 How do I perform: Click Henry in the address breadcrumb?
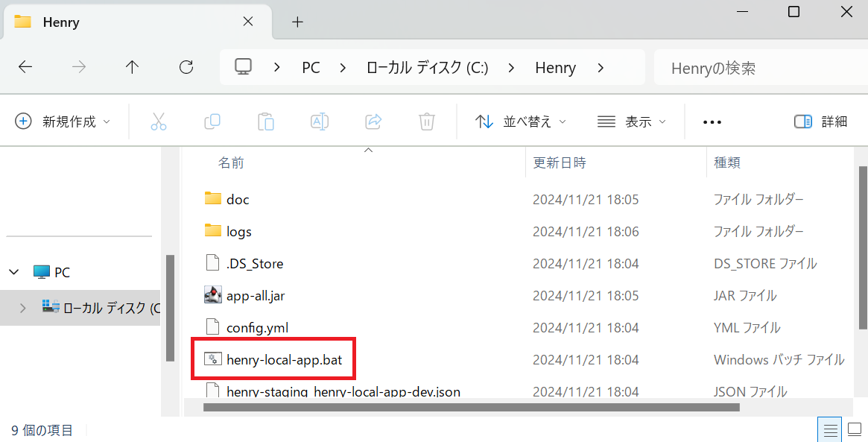[555, 68]
